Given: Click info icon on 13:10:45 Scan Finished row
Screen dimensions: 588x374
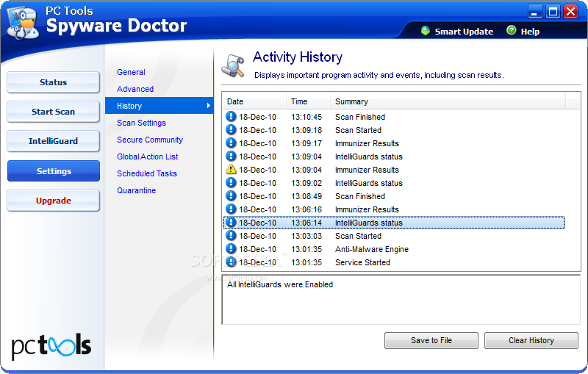Looking at the screenshot, I should [231, 117].
